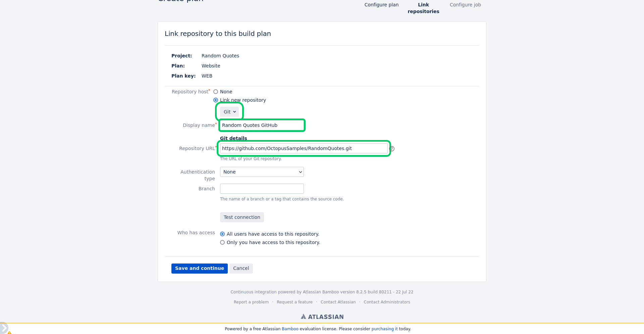The height and width of the screenshot is (334, 644).
Task: Go to Configure job step
Action: pyautogui.click(x=465, y=5)
